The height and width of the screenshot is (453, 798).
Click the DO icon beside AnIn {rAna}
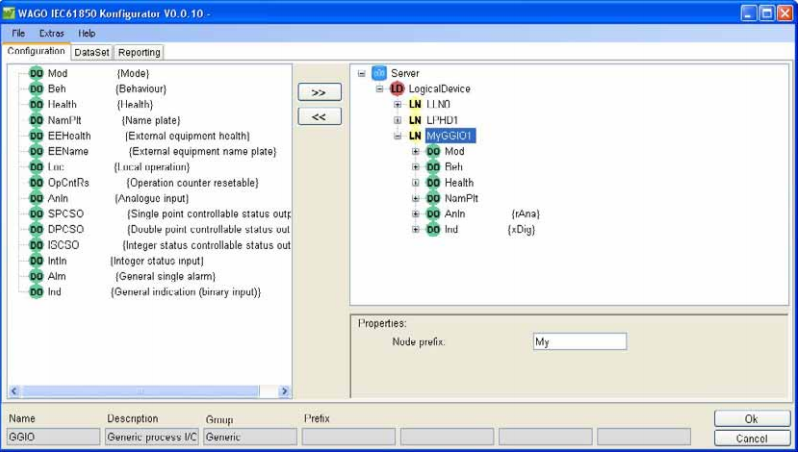433,214
